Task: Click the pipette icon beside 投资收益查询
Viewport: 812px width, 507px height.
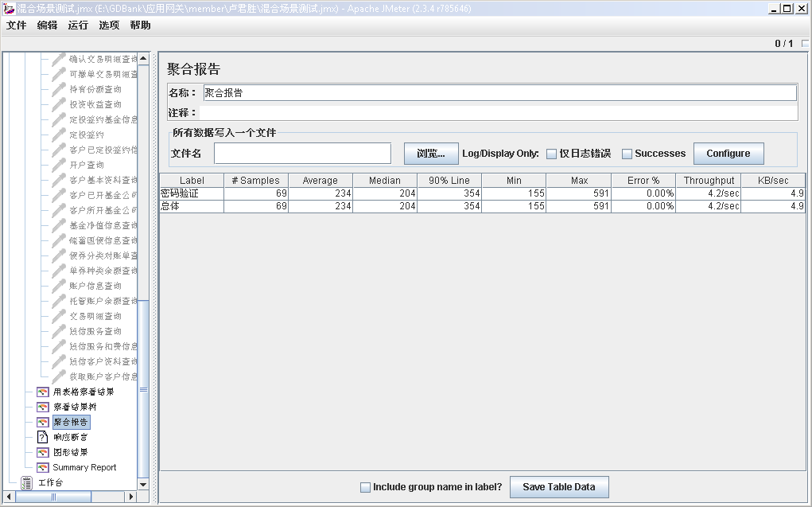Action: click(59, 104)
